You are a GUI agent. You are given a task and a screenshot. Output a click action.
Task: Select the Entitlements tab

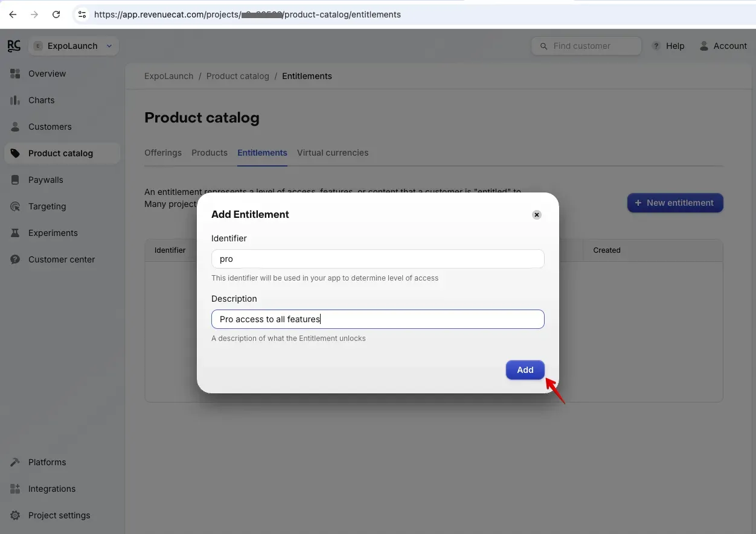262,153
